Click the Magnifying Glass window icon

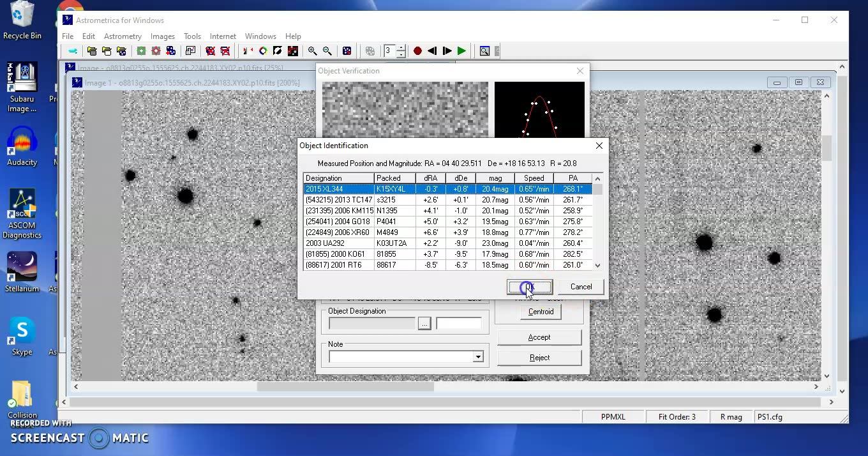pos(484,51)
